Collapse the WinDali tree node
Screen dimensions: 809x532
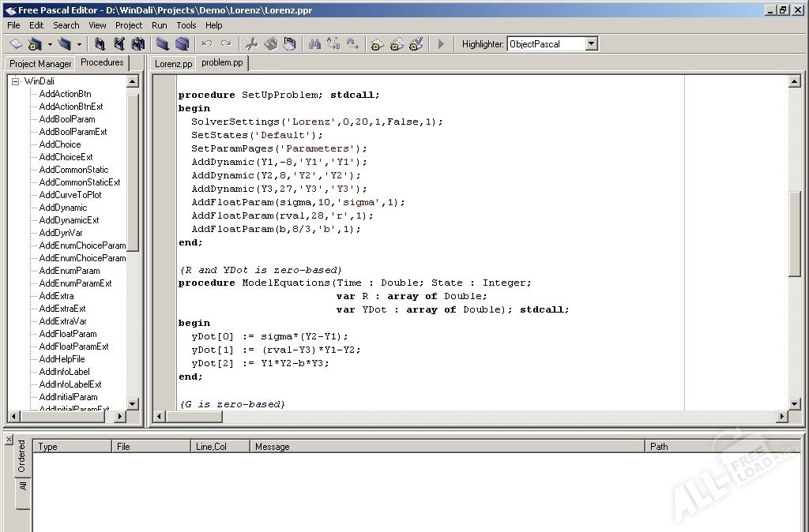click(16, 81)
